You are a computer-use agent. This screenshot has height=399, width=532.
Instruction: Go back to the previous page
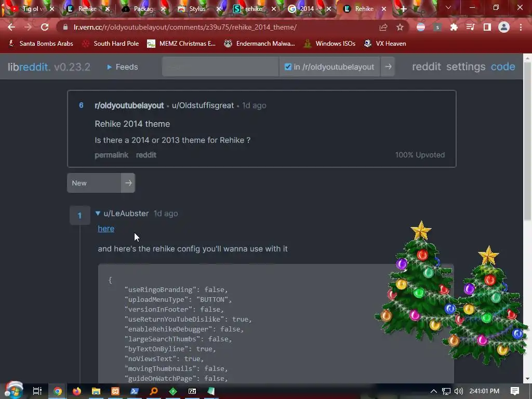coord(11,27)
